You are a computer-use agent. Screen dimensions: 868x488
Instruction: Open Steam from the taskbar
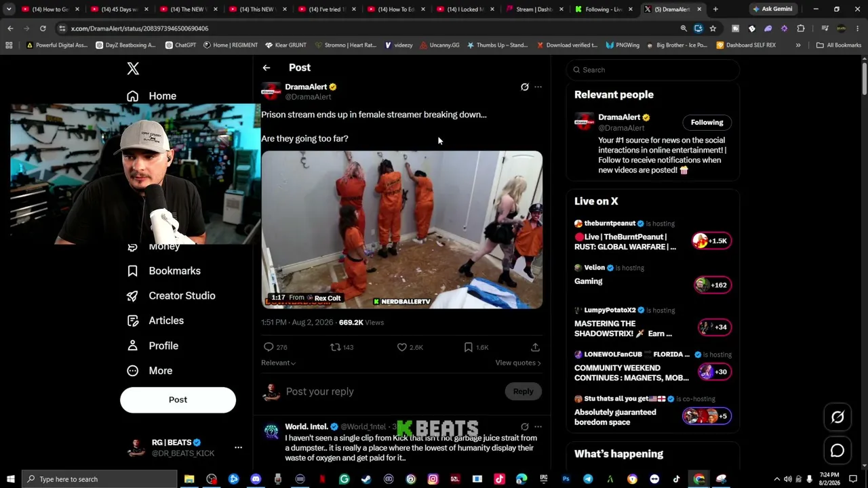coord(366,479)
